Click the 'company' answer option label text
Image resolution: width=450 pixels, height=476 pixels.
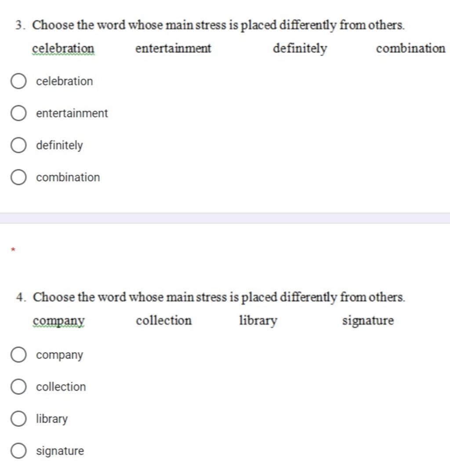tap(59, 355)
